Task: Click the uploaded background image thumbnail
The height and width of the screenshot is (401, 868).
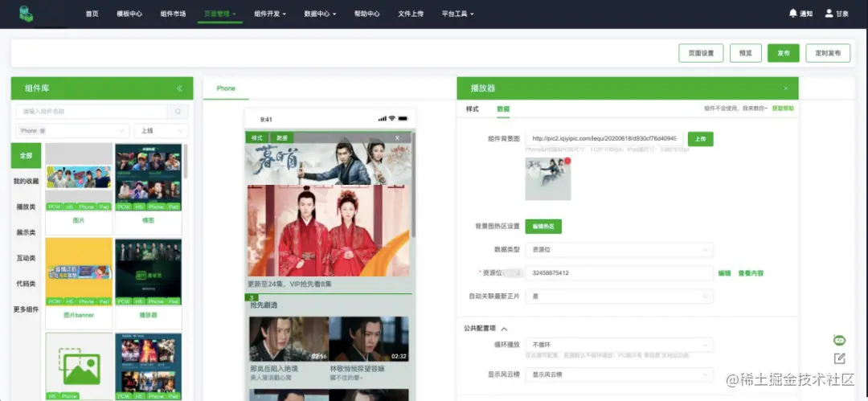Action: [547, 179]
